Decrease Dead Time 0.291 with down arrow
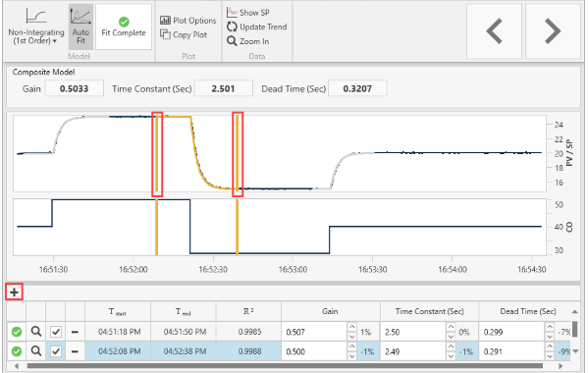This screenshot has height=373, width=588. coord(550,356)
